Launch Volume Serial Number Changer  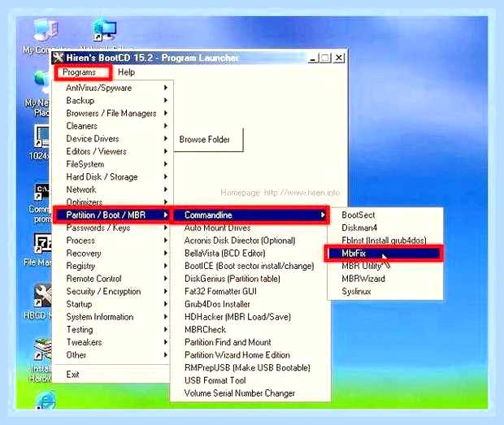[250, 393]
